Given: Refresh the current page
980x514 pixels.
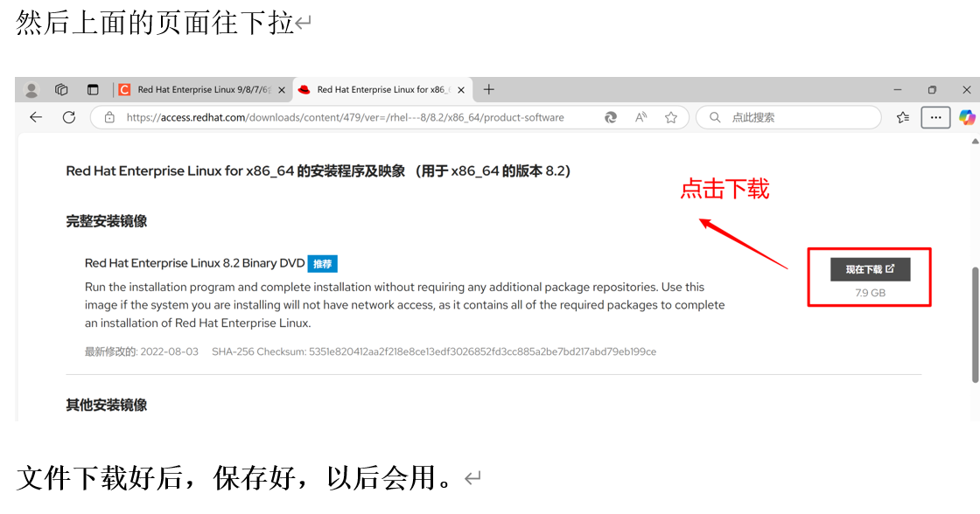Looking at the screenshot, I should (x=69, y=117).
